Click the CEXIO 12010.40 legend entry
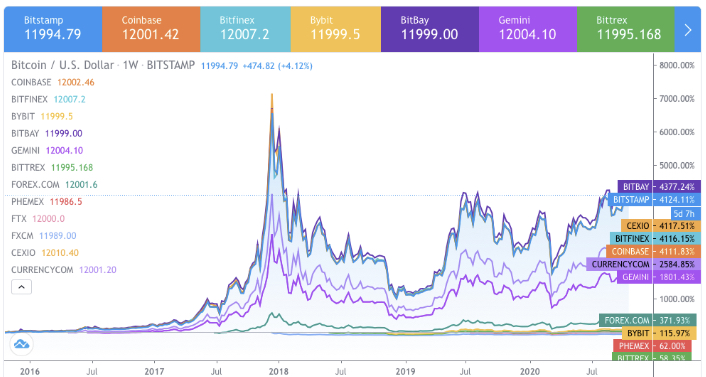This screenshot has height=377, width=706. pyautogui.click(x=45, y=253)
